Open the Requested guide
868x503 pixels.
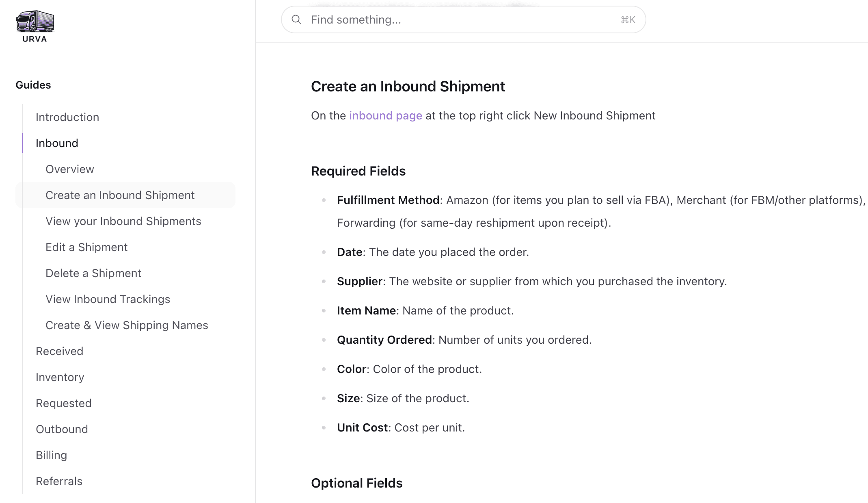(x=64, y=403)
